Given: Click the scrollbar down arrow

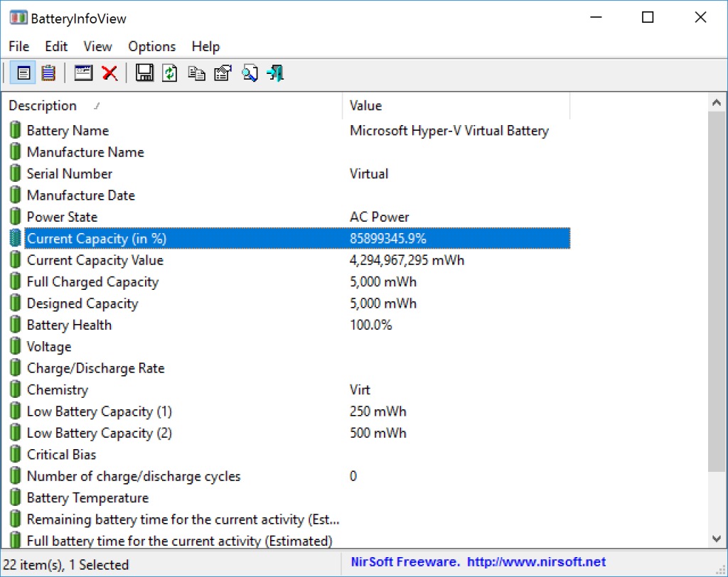Looking at the screenshot, I should (717, 538).
